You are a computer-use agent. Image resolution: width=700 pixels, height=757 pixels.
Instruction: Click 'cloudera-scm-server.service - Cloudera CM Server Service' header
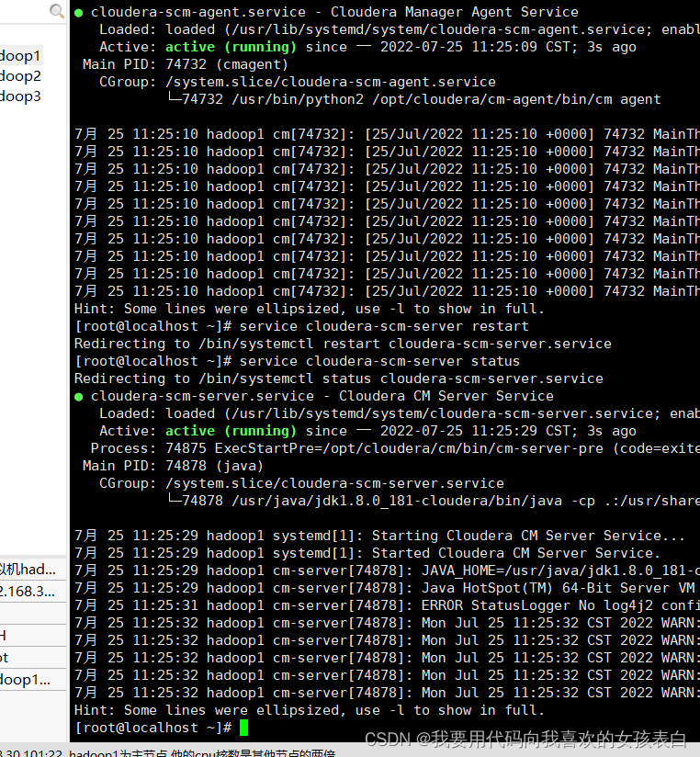point(314,396)
